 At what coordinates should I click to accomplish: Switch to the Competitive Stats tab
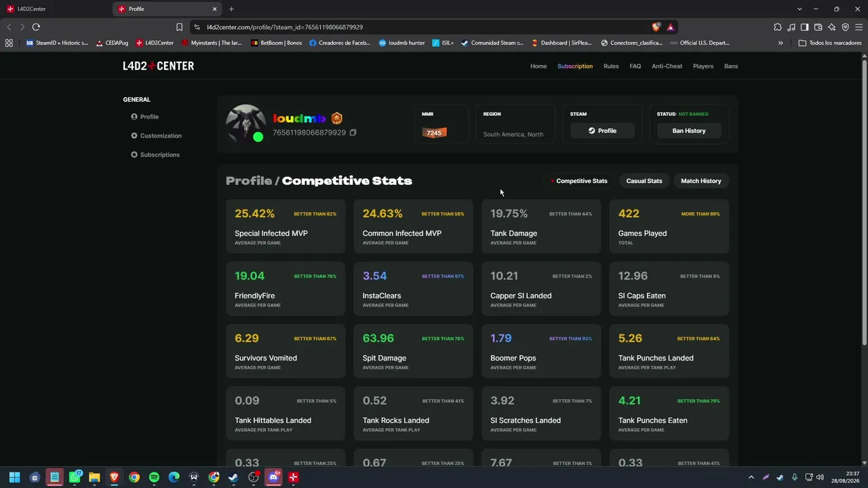578,181
